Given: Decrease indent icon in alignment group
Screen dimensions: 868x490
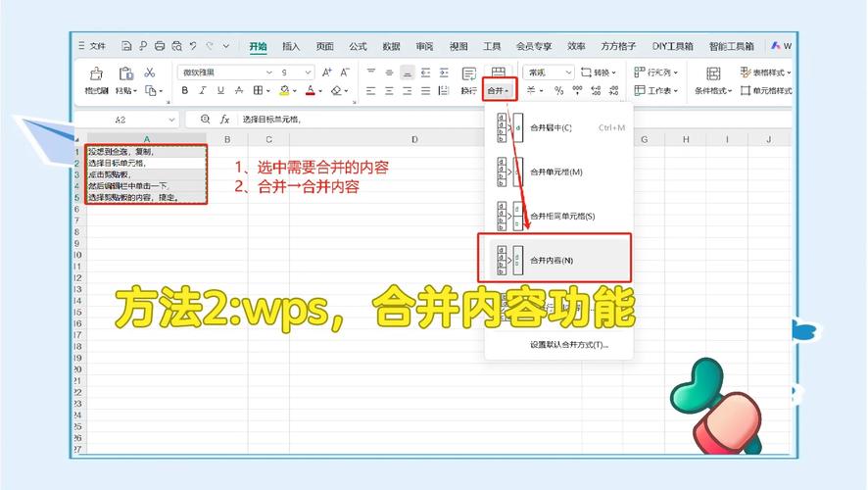Looking at the screenshot, I should coord(426,73).
